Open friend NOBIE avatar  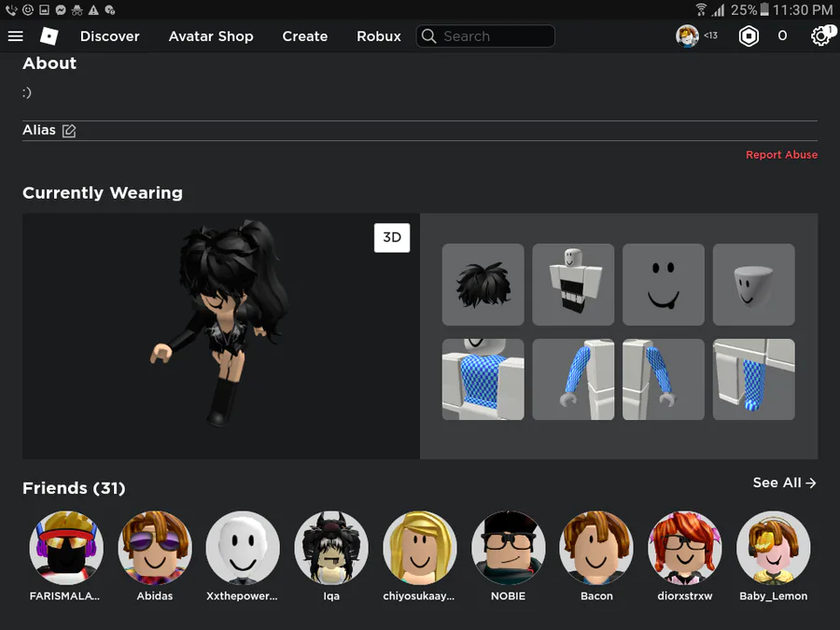pyautogui.click(x=509, y=548)
